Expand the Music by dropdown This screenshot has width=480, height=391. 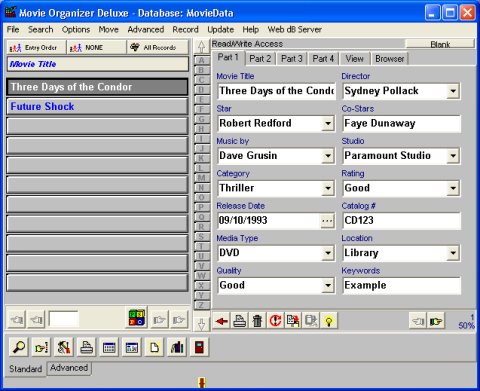328,156
